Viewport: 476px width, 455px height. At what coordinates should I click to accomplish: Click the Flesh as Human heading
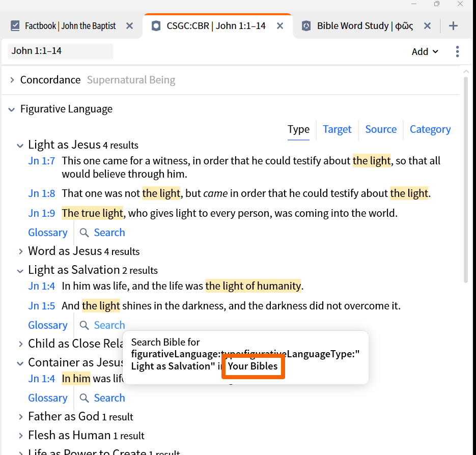pos(69,435)
